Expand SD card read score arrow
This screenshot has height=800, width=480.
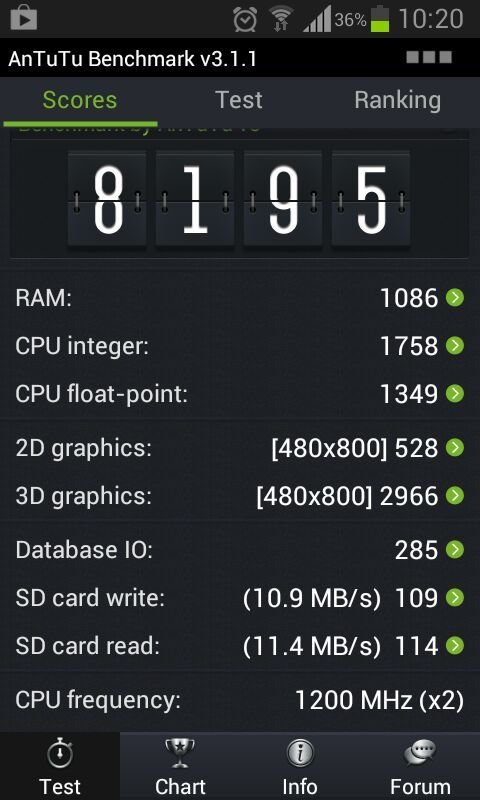coord(454,646)
